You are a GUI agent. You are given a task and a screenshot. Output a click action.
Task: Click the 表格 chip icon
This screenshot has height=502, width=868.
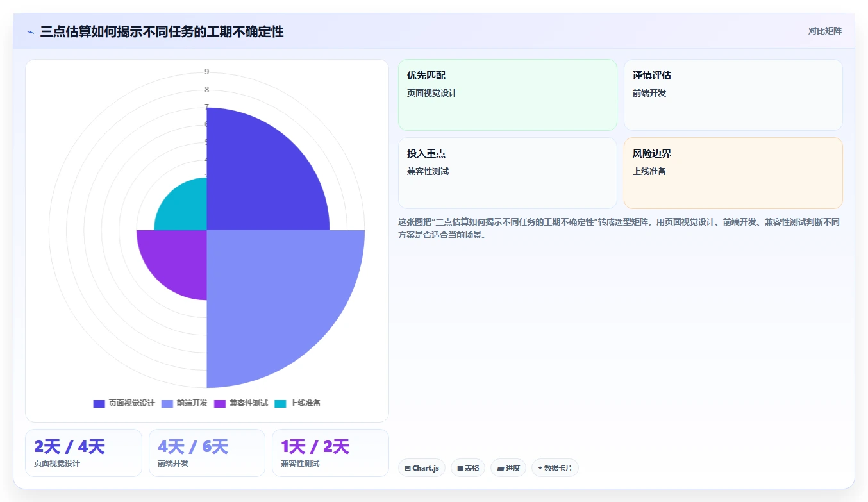[460, 469]
